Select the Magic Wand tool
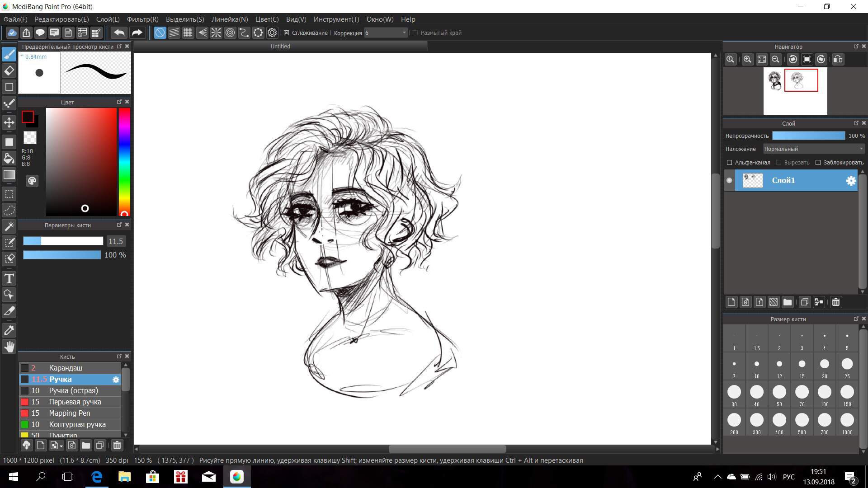This screenshot has width=868, height=488. [x=9, y=226]
